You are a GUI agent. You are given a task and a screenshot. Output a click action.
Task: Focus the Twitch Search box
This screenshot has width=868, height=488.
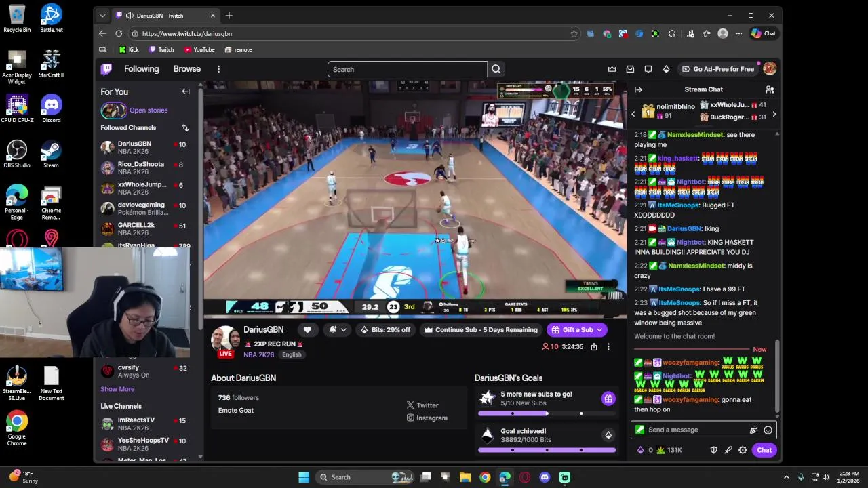coord(408,69)
